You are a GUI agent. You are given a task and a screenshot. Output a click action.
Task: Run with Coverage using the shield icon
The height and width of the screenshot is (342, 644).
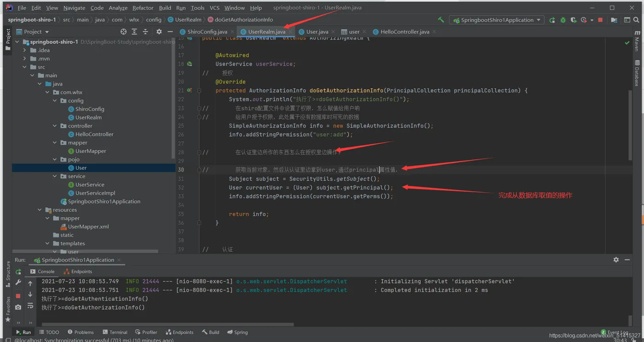point(573,20)
